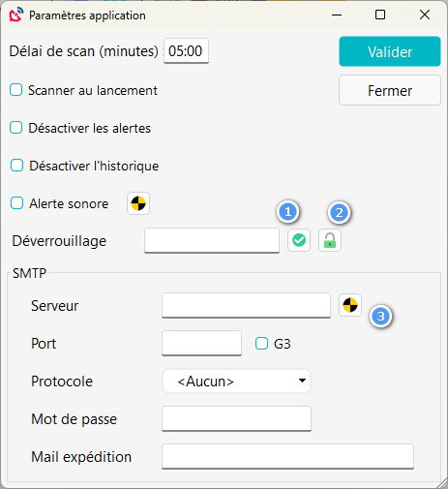Focus the Délai de scan time field

186,51
